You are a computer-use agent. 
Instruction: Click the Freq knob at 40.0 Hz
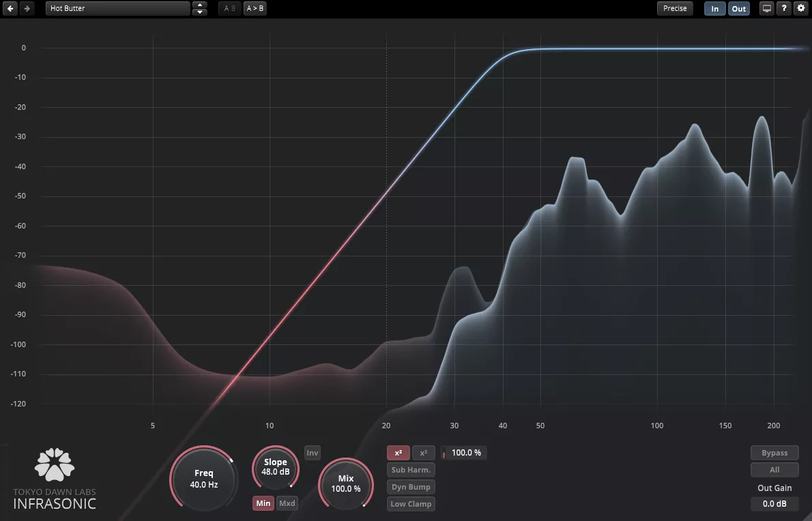[x=203, y=478]
